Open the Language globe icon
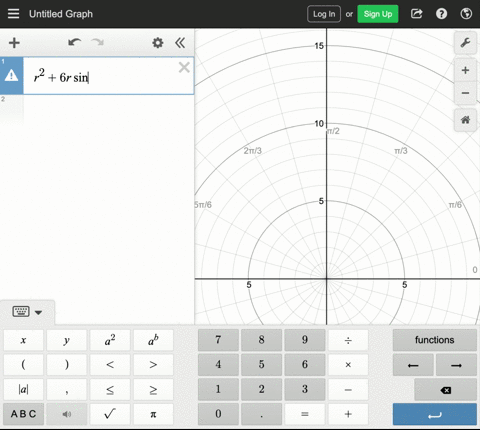Screen dimensions: 480x430 click(x=466, y=14)
